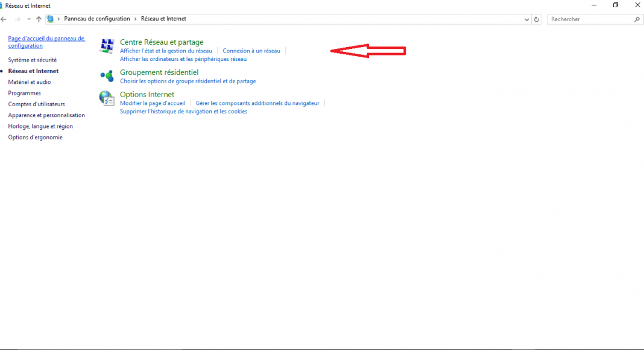Select Horloge, langue et région in the sidebar
Image resolution: width=644 pixels, height=350 pixels.
click(40, 127)
